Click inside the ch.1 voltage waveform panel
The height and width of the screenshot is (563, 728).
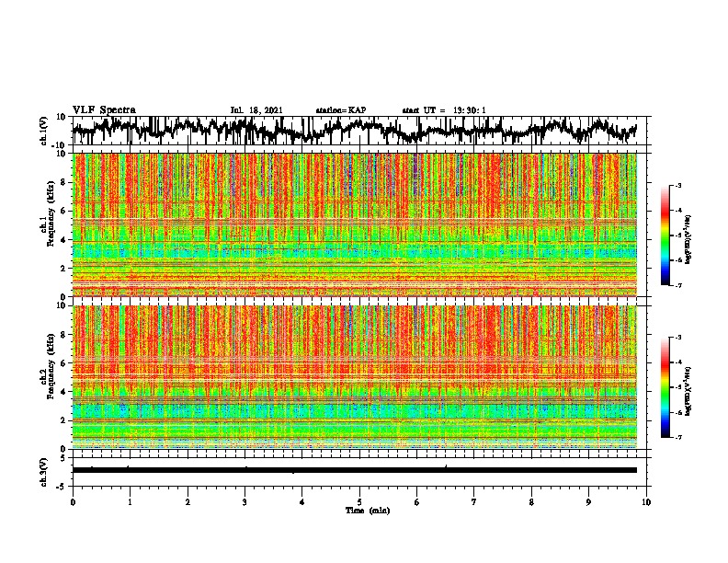[358, 131]
